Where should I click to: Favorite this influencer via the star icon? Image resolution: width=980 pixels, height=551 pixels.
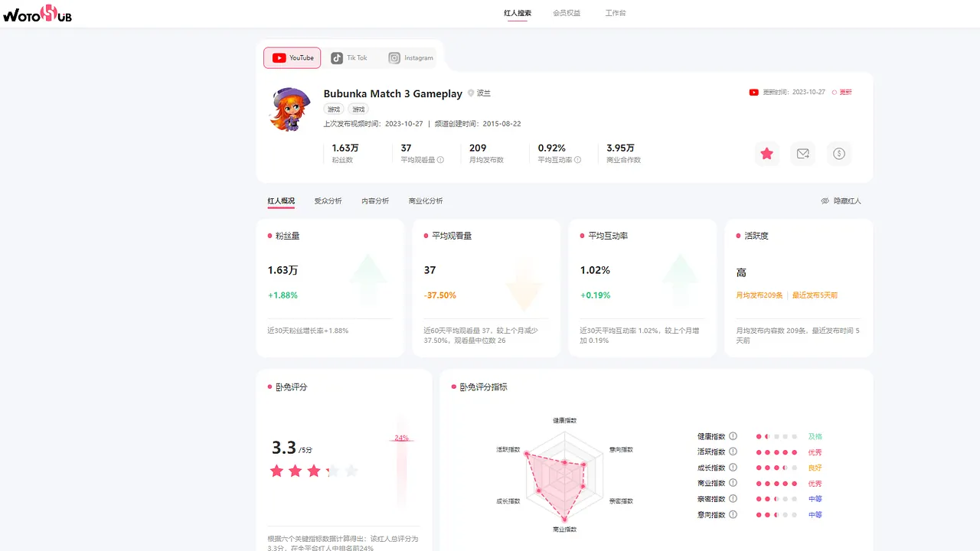(767, 153)
